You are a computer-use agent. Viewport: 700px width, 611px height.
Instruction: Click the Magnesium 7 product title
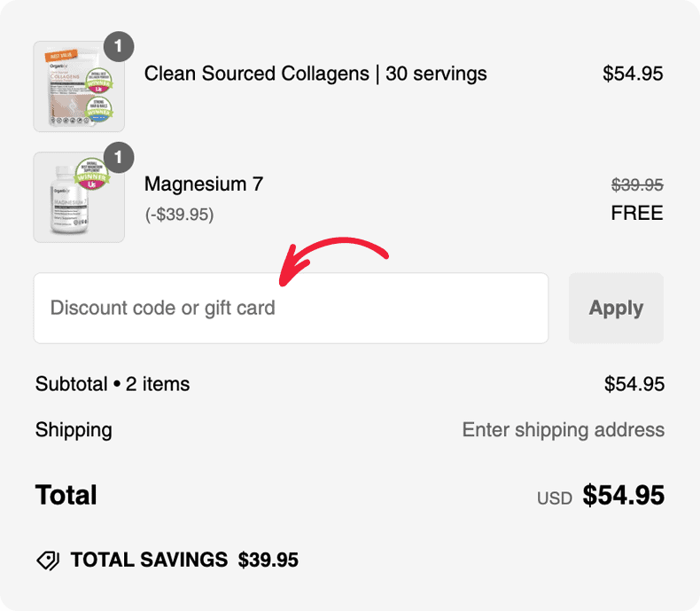(204, 184)
